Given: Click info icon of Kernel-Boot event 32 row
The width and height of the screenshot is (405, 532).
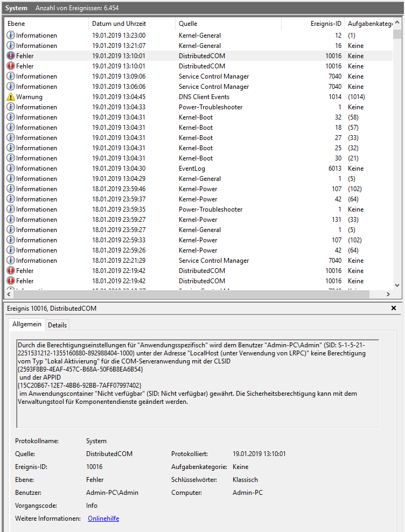Looking at the screenshot, I should [x=11, y=117].
